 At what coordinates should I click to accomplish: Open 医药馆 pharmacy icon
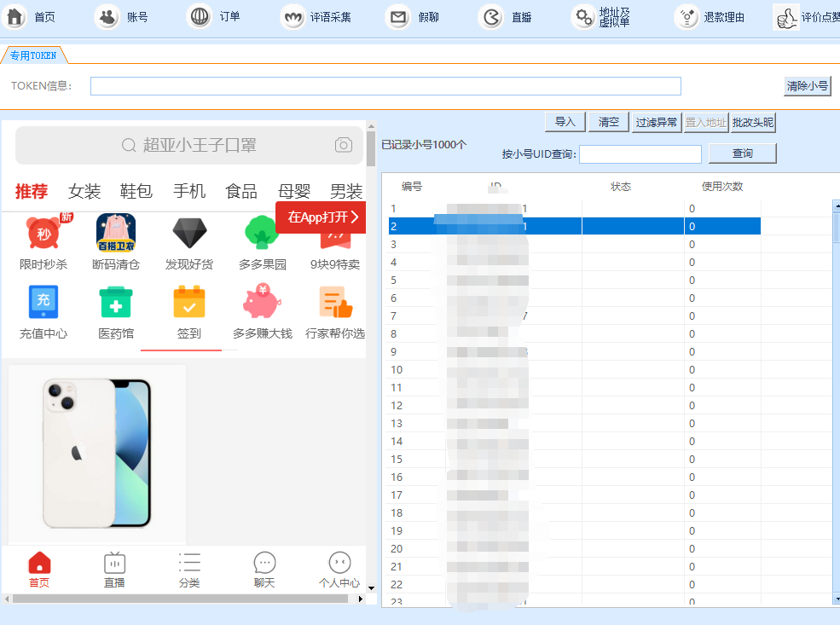pyautogui.click(x=116, y=302)
